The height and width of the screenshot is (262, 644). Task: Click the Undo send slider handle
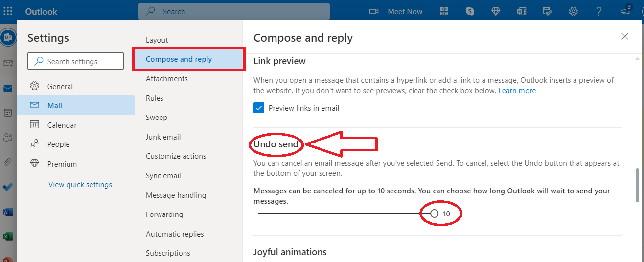[434, 214]
